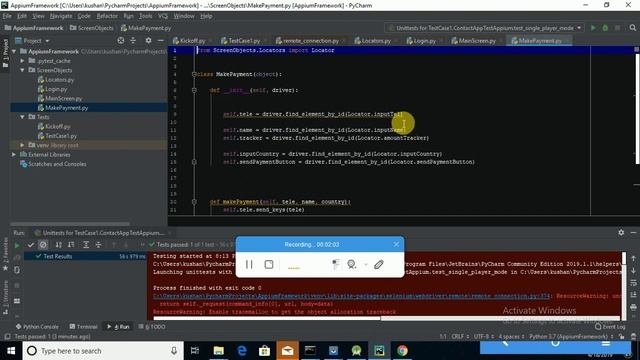Click ScreenObjects breadcrumb in navigation bar
640x360 pixels.
91,28
